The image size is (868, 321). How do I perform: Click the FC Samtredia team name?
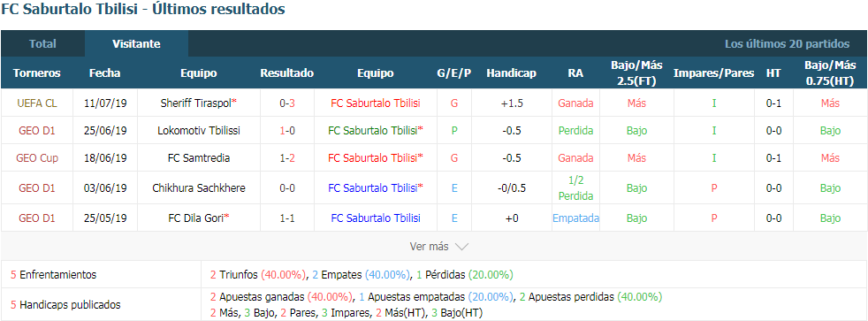coord(199,157)
